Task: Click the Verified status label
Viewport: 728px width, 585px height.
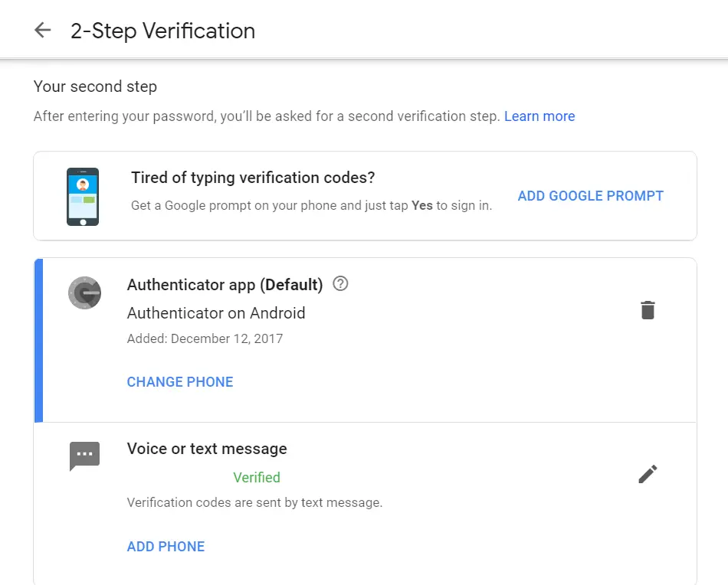Action: pyautogui.click(x=257, y=477)
